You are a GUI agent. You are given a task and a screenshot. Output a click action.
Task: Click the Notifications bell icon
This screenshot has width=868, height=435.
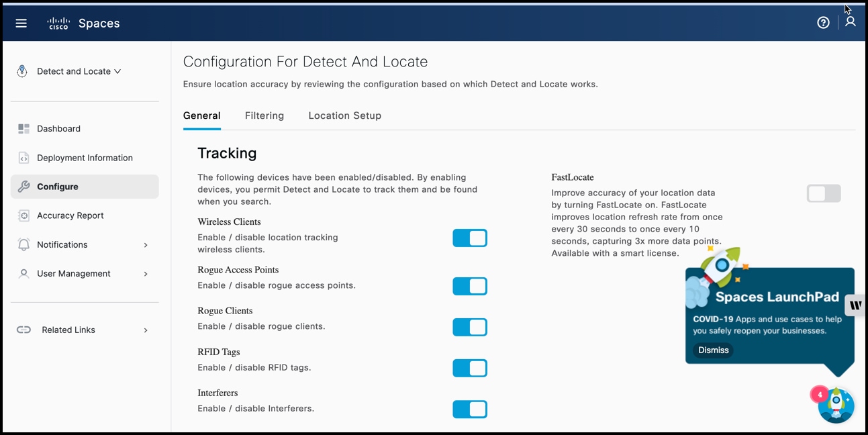pos(24,244)
